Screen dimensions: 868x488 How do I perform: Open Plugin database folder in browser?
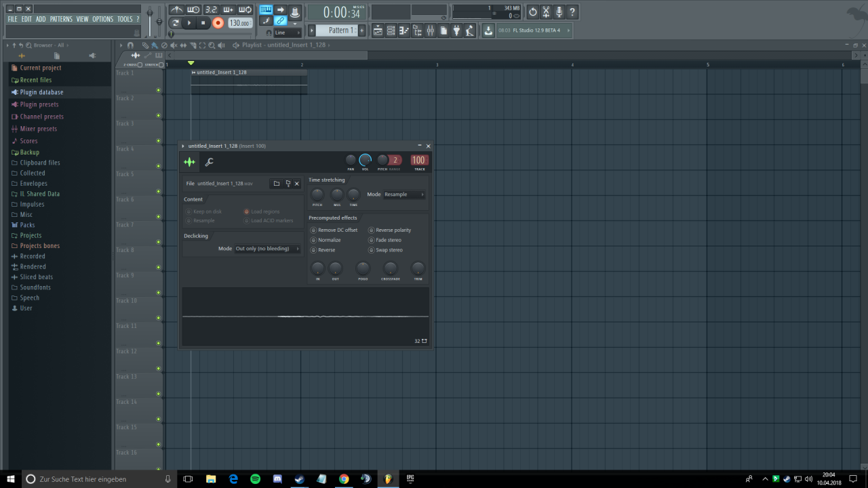pos(41,92)
